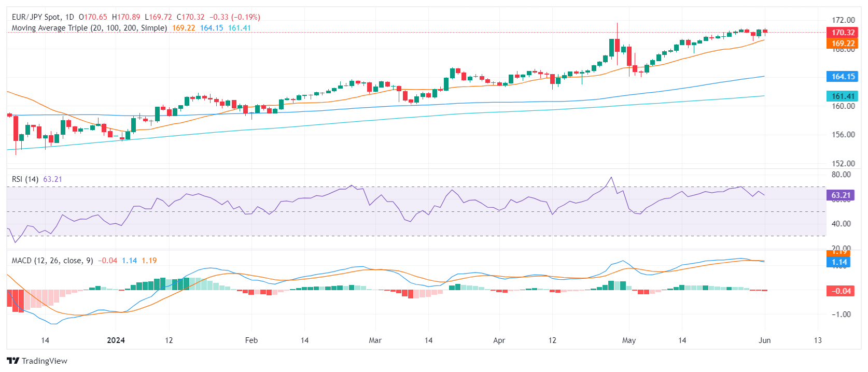Click the red 170.32 current price tag

coord(843,32)
